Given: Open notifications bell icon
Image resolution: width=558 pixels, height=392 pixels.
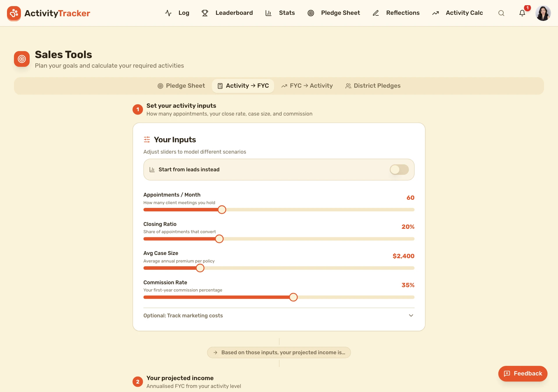Looking at the screenshot, I should 522,13.
